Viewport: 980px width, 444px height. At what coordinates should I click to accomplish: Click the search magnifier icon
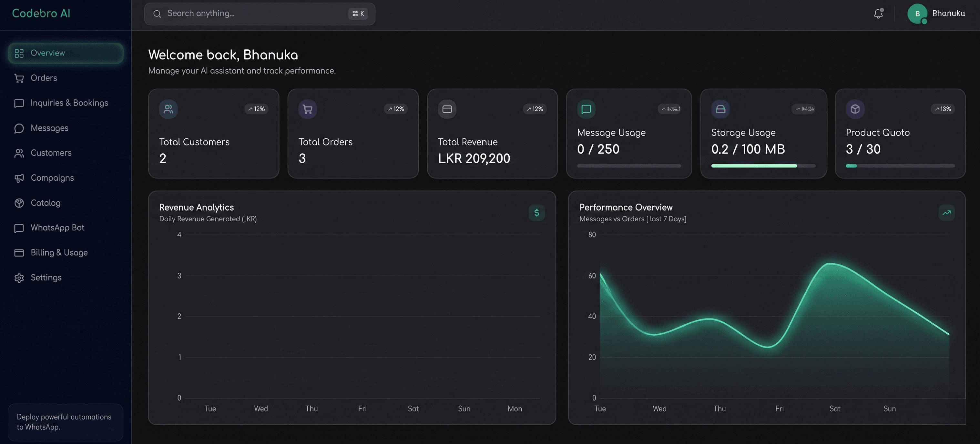click(x=157, y=14)
